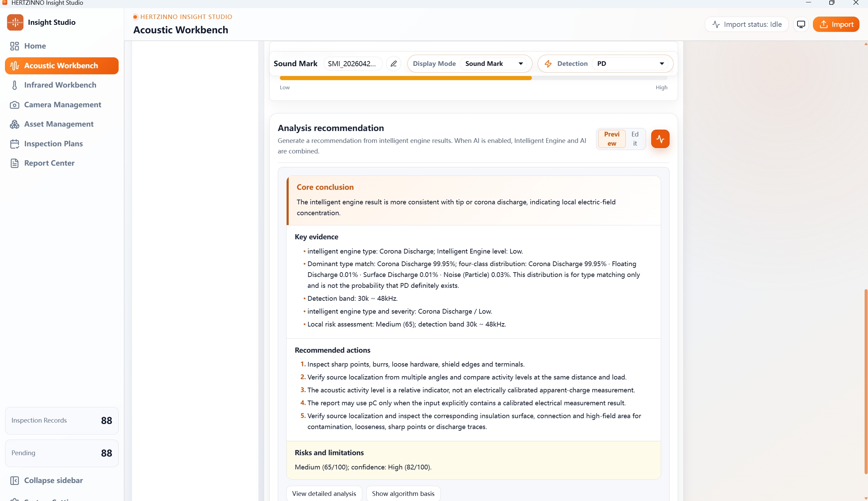
Task: Click the Inspection Records count card
Action: (x=62, y=421)
